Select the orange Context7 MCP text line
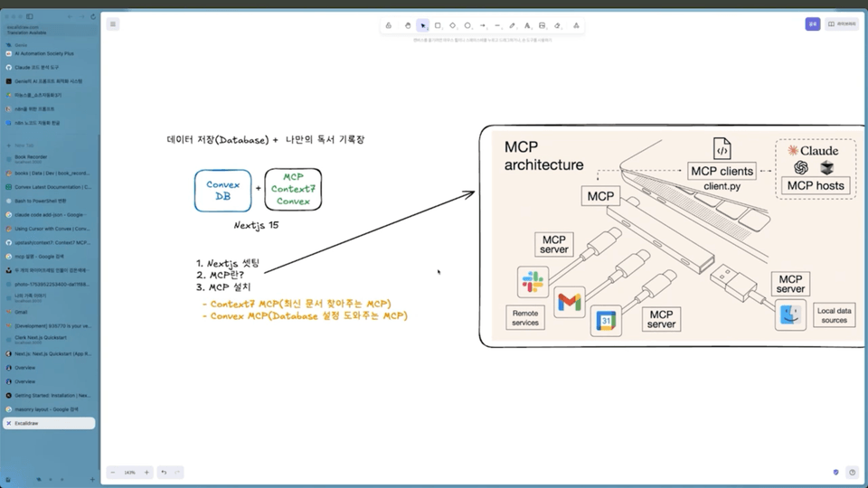The width and height of the screenshot is (868, 488). pyautogui.click(x=297, y=304)
